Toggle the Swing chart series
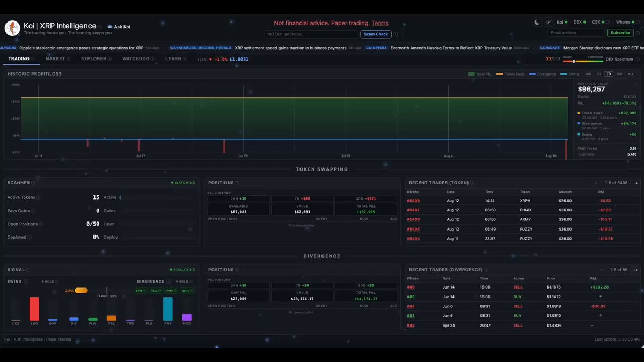The height and width of the screenshot is (362, 644). tap(569, 74)
